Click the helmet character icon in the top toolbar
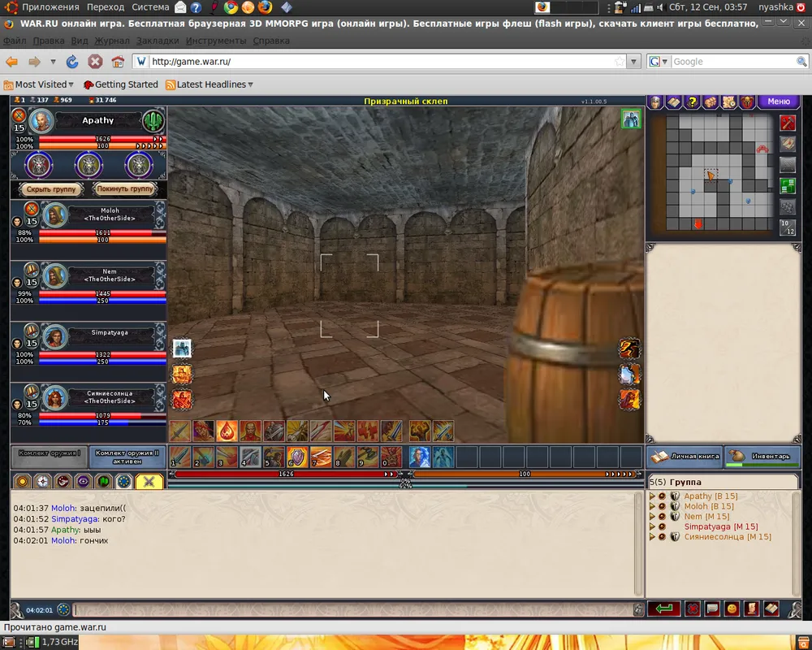 click(x=656, y=102)
